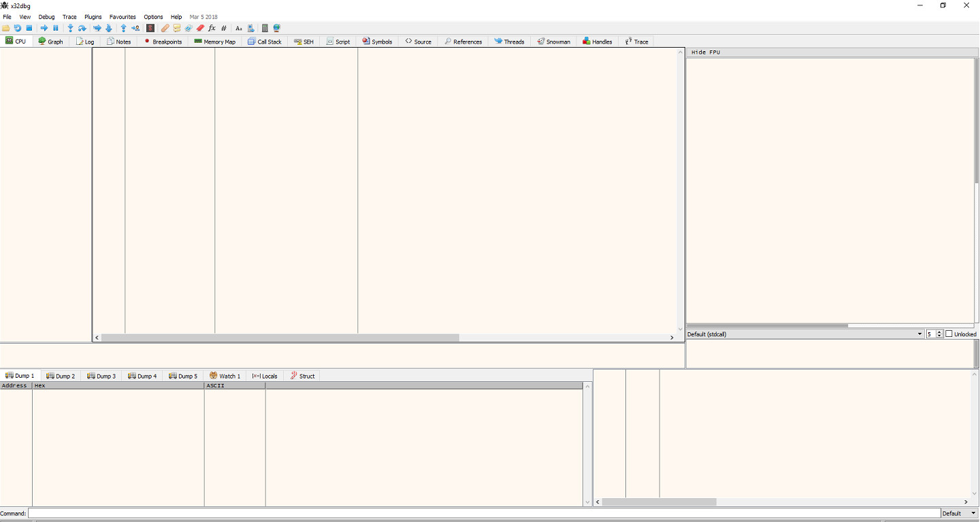Viewport: 980px width, 522px height.
Task: Click the check for updates globe icon
Action: [277, 28]
